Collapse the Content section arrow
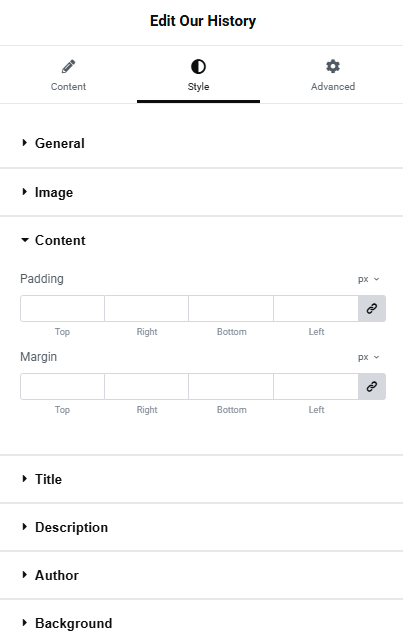This screenshot has width=403, height=643. 25,240
